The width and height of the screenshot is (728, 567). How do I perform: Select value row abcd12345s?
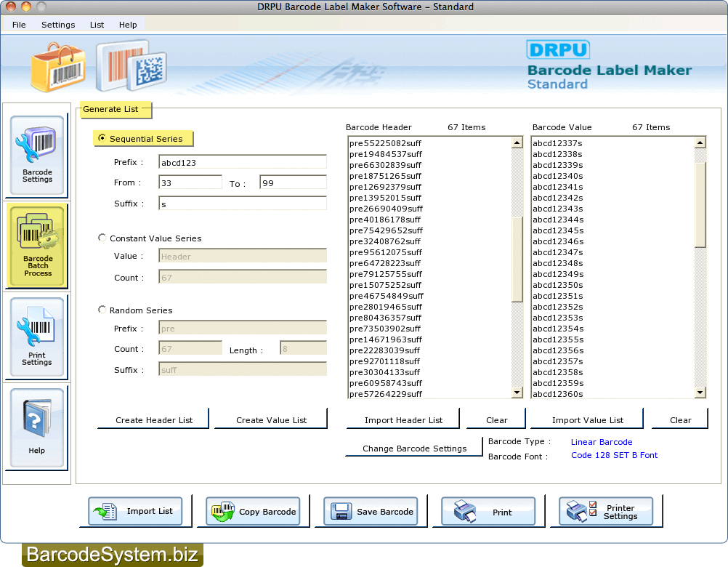613,230
